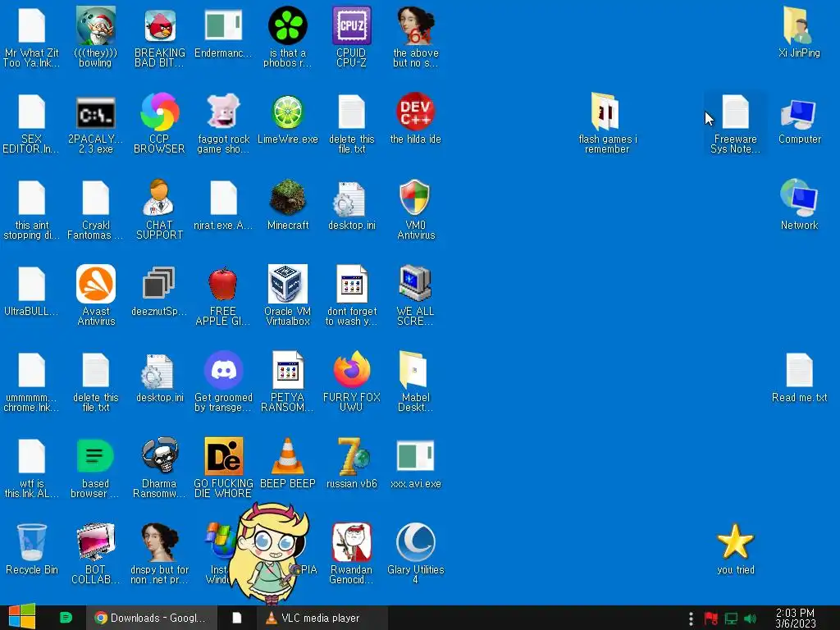Screen dimensions: 840x630
Task: Switch to the blank document taskbar item
Action: tap(237, 618)
